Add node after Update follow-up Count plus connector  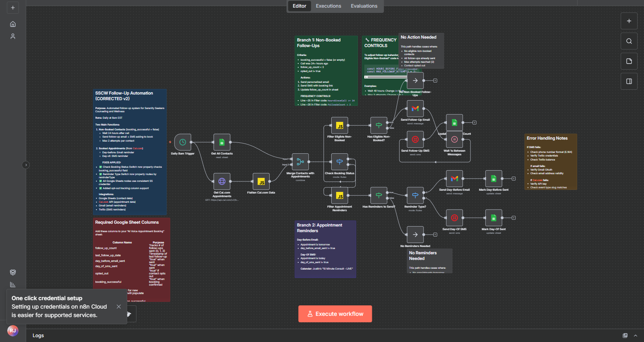tap(474, 123)
